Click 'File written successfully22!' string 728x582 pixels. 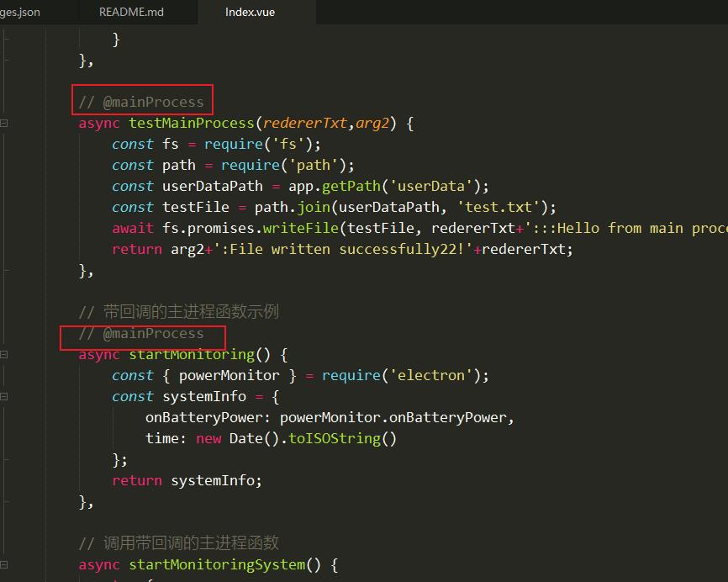[343, 250]
